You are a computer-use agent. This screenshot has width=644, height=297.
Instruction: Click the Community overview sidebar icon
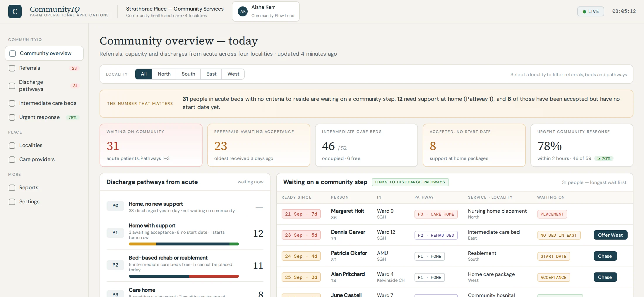tap(13, 54)
